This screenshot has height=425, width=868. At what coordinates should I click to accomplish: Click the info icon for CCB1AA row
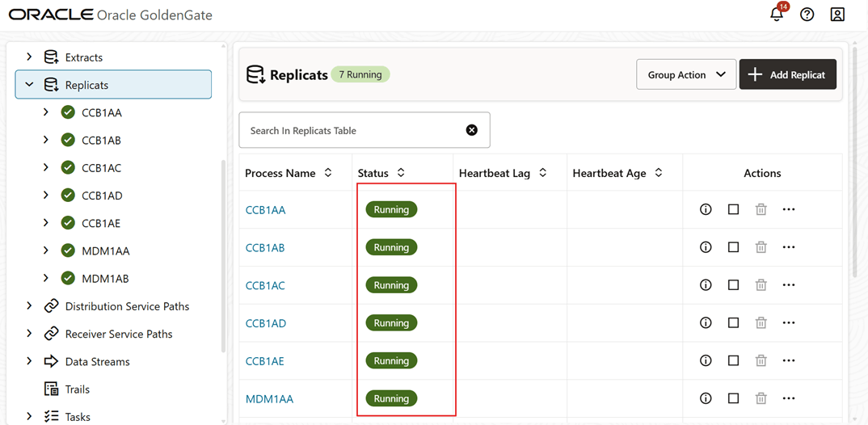click(x=706, y=209)
